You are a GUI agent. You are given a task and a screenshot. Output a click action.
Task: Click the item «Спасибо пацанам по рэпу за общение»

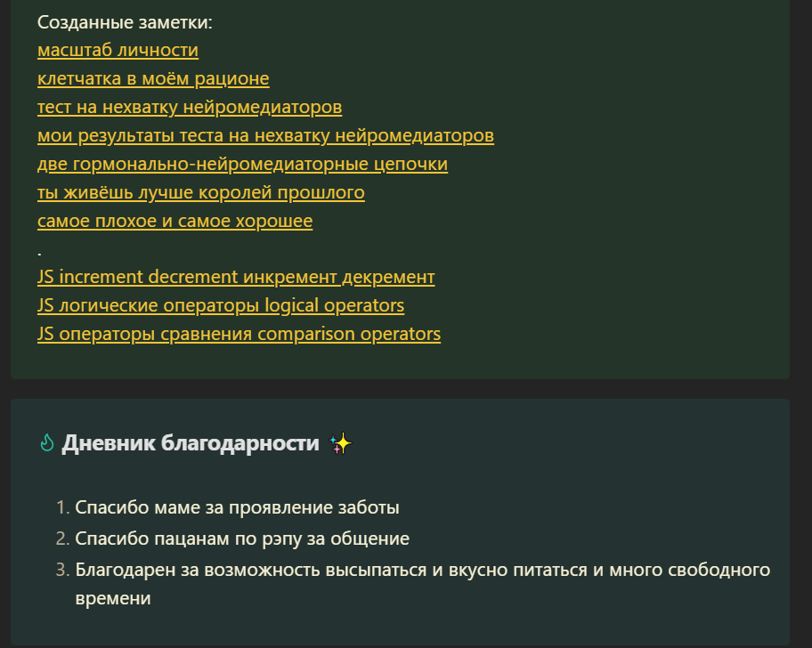click(x=242, y=539)
